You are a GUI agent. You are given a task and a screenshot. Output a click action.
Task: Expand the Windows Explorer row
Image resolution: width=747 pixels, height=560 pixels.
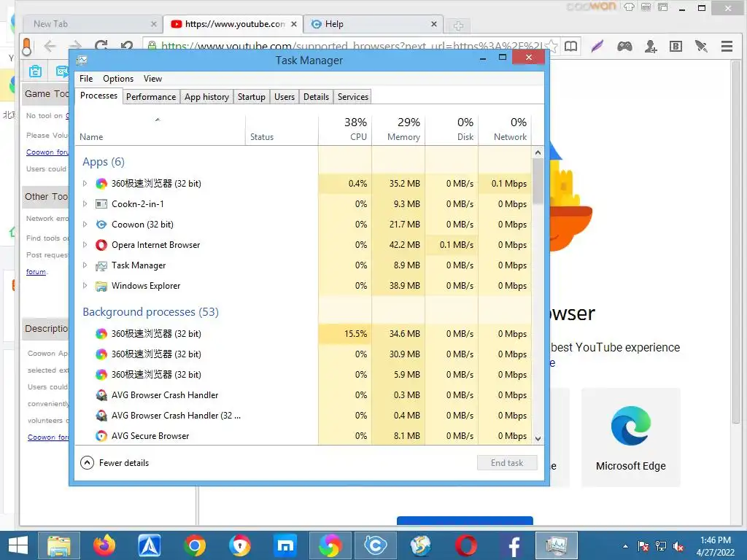pos(85,286)
